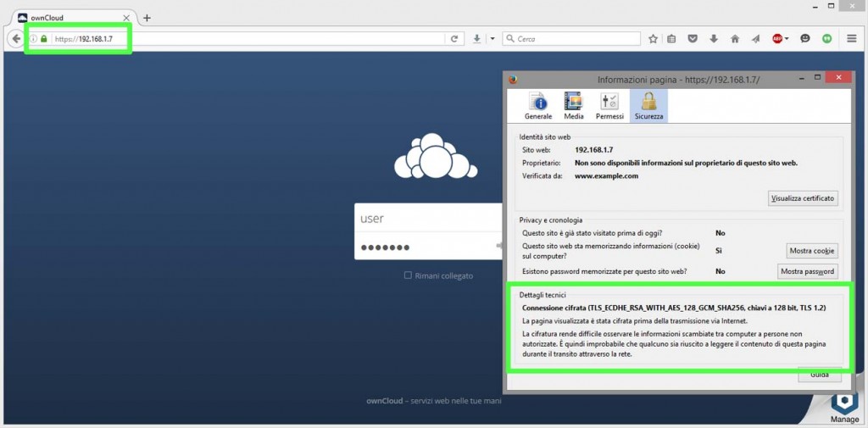868x428 pixels.
Task: Switch to the Media tab
Action: coord(574,106)
